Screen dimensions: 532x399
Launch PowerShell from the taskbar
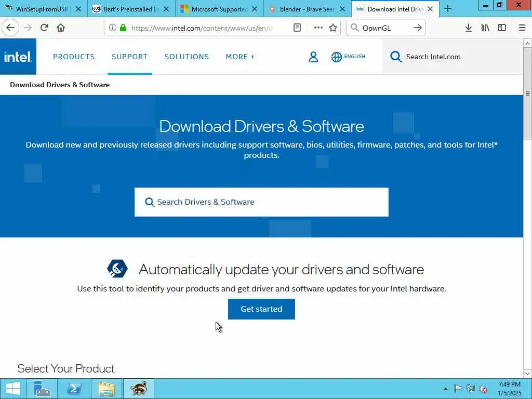[74, 389]
